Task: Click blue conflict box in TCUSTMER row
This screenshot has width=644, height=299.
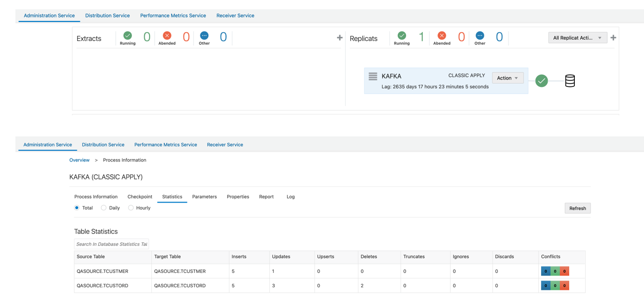Action: [x=546, y=271]
